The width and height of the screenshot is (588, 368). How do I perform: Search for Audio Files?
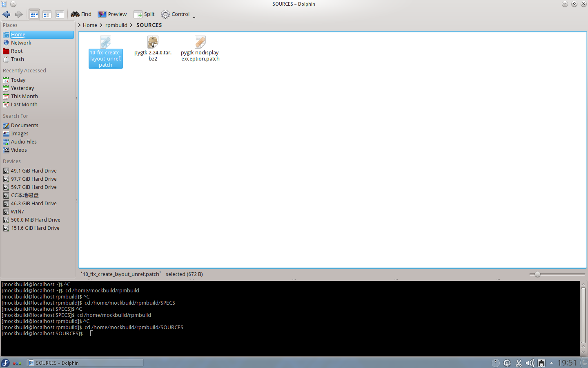point(38,142)
